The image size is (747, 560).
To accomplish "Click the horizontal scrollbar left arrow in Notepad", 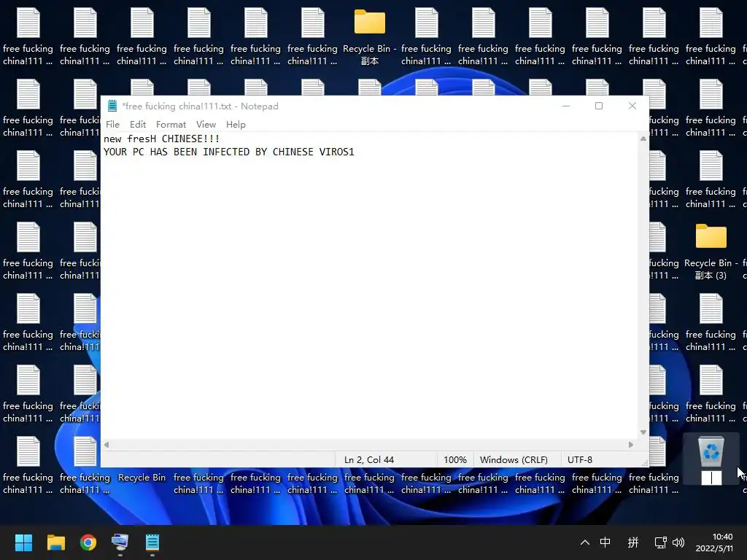I will click(x=107, y=445).
